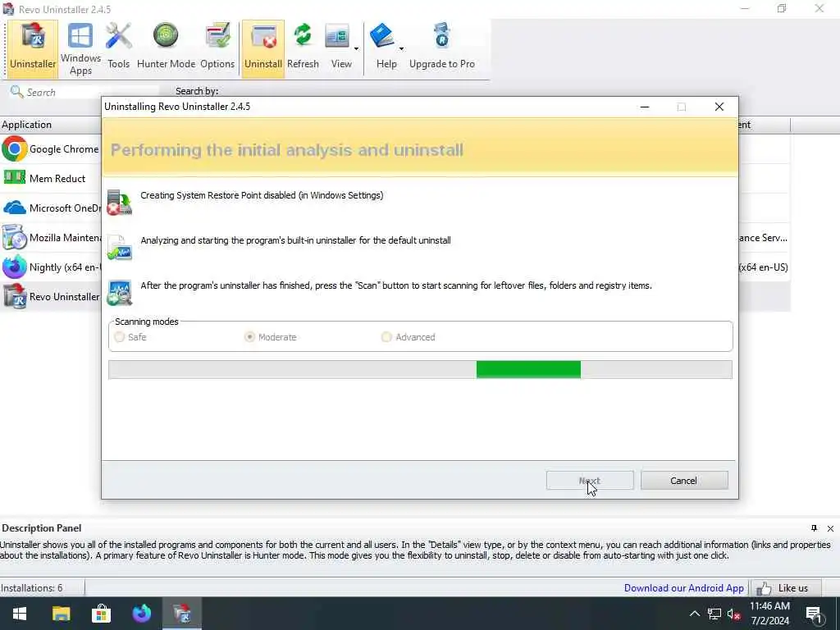Expand the Help dropdown arrow
840x630 pixels.
tap(401, 48)
